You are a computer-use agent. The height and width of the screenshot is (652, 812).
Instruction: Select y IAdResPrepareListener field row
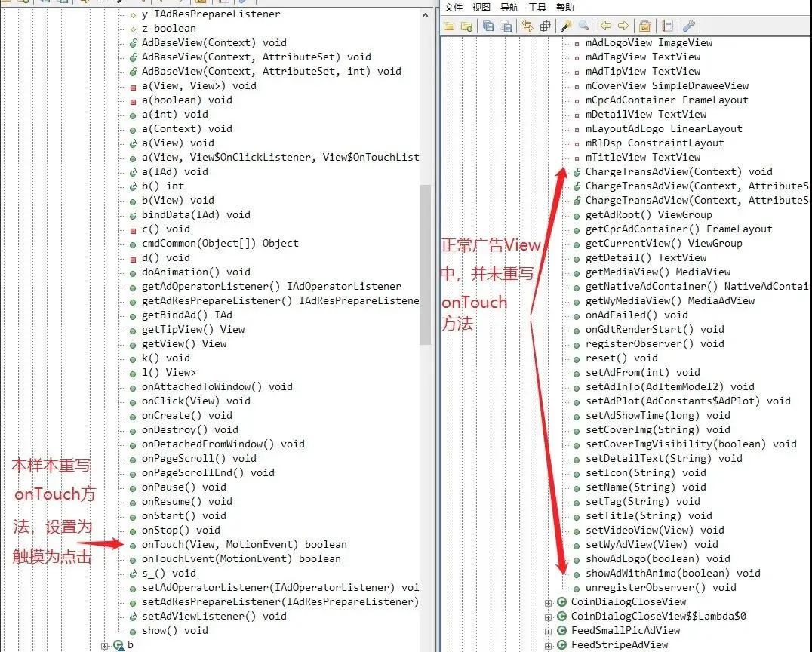tap(211, 14)
